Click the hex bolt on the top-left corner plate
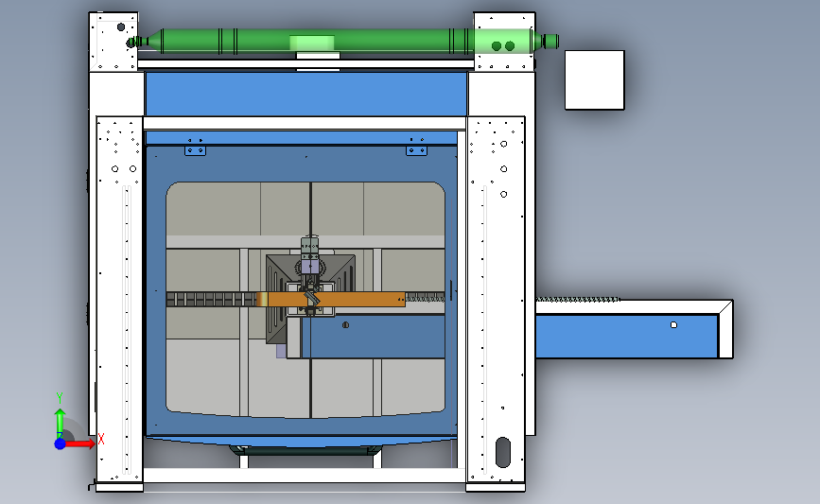820x504 pixels. (x=121, y=27)
